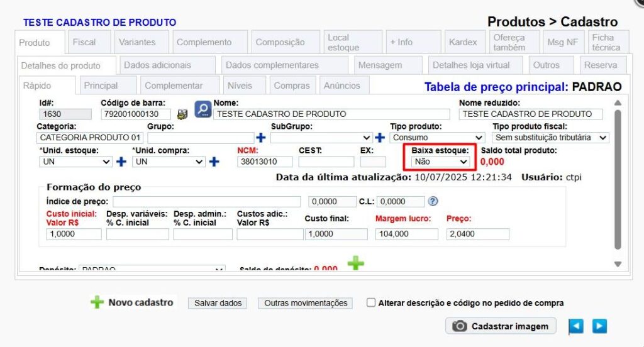
Task: Go to the next product record arrow
Action: 599,326
